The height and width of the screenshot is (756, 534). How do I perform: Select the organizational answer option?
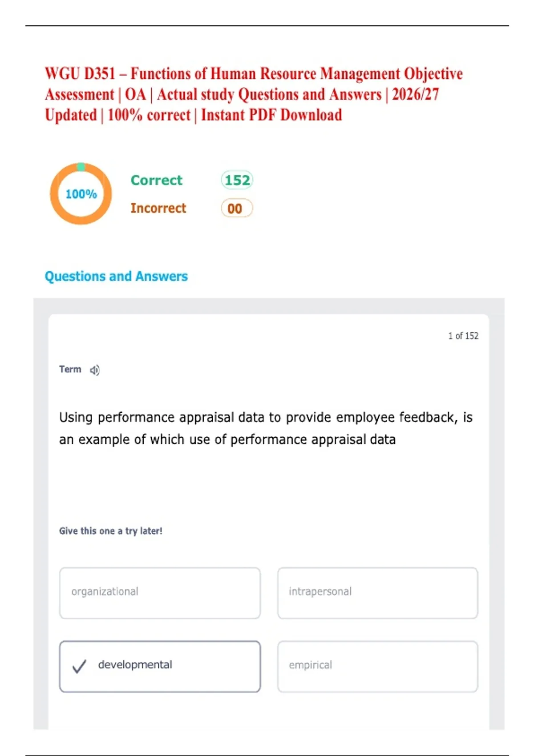pyautogui.click(x=160, y=593)
